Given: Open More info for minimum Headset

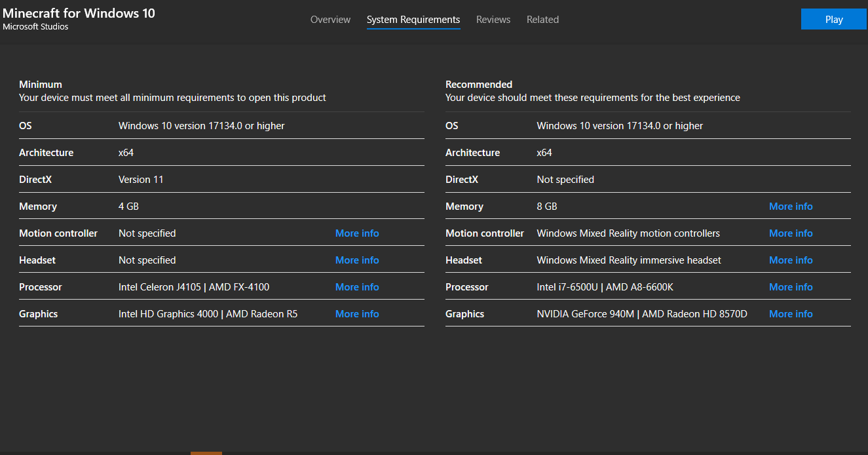Looking at the screenshot, I should pos(357,260).
